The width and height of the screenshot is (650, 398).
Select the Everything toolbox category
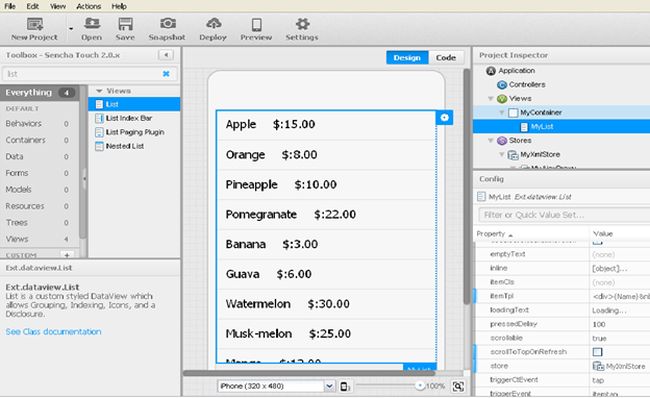click(x=39, y=92)
